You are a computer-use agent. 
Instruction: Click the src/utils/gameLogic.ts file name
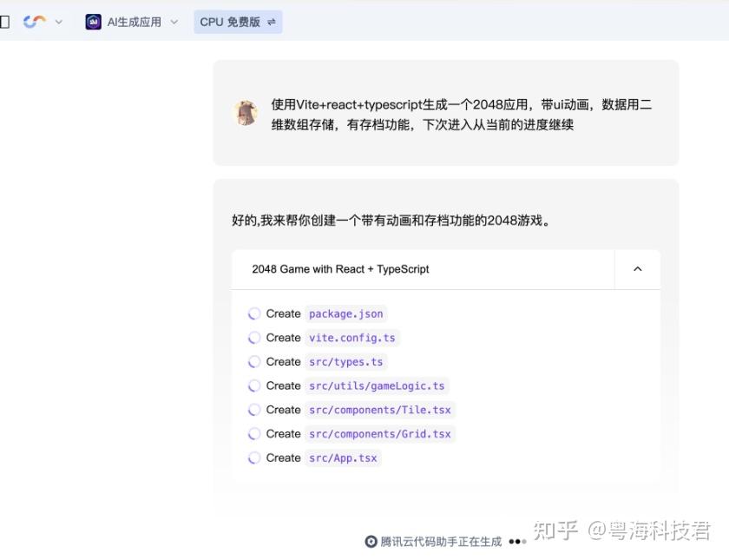tap(377, 385)
